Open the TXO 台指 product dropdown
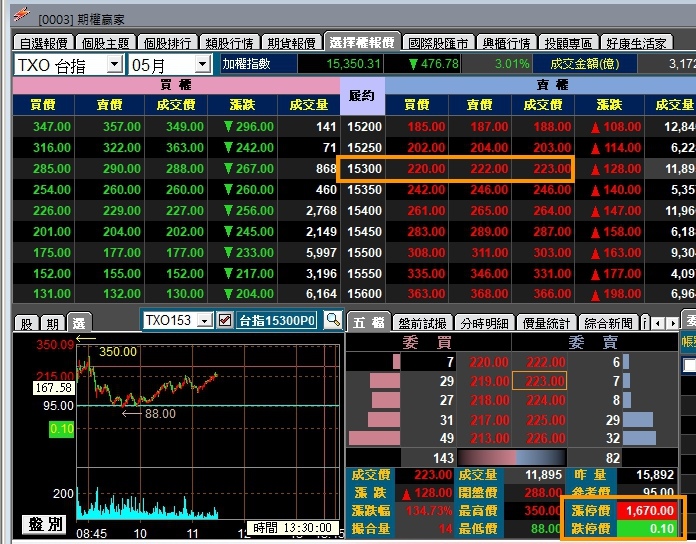The width and height of the screenshot is (696, 544). pyautogui.click(x=115, y=64)
